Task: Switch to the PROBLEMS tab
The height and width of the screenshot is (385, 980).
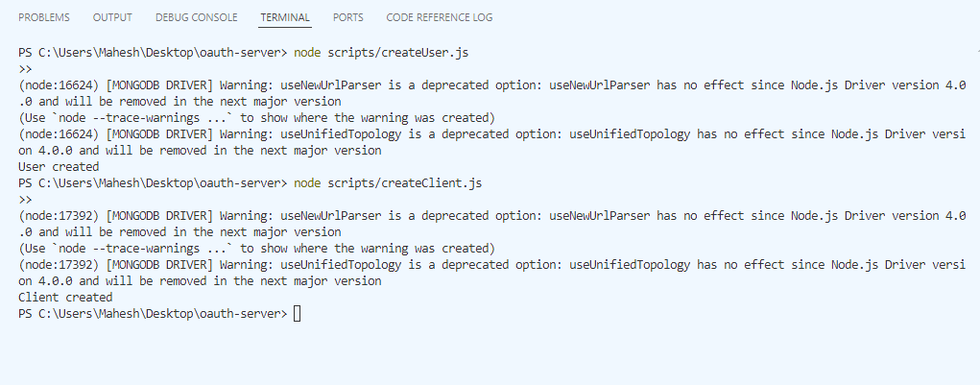Action: pyautogui.click(x=43, y=18)
